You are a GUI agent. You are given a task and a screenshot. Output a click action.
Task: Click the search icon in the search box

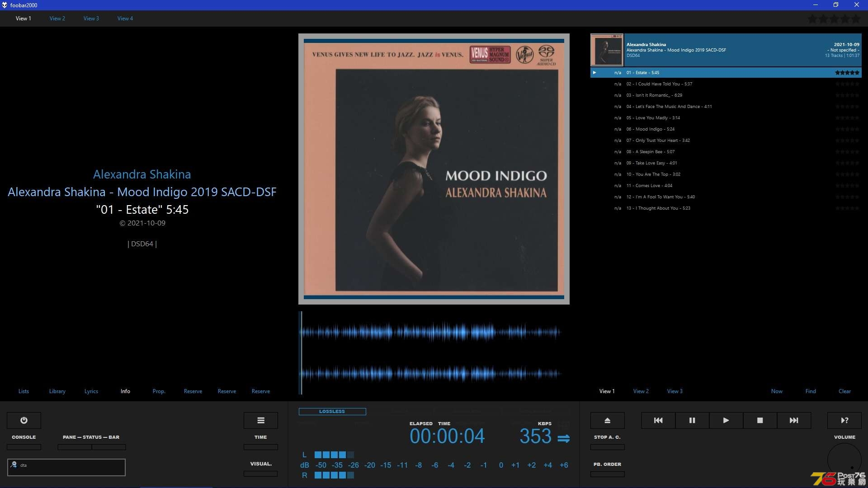pos(14,465)
